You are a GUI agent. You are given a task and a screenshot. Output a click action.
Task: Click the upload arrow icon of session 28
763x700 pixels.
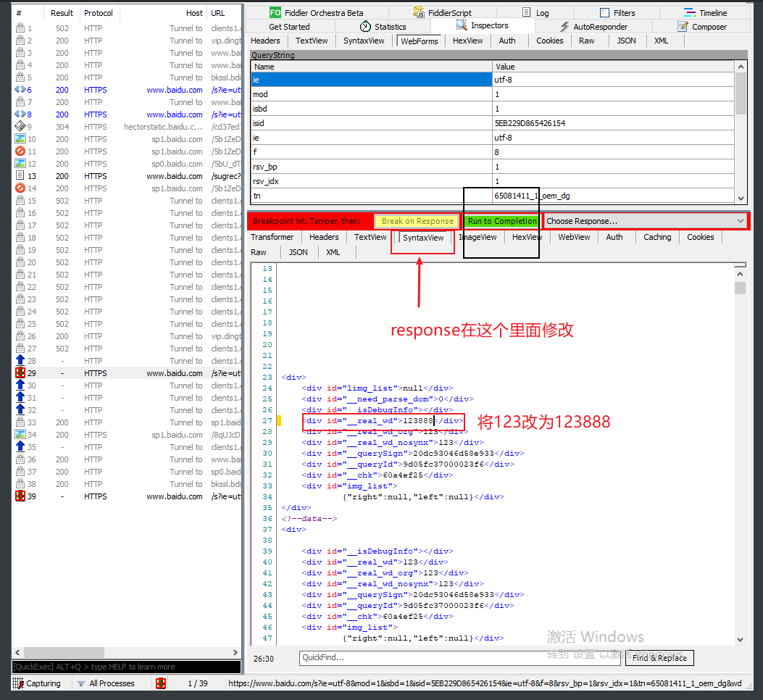pyautogui.click(x=20, y=361)
